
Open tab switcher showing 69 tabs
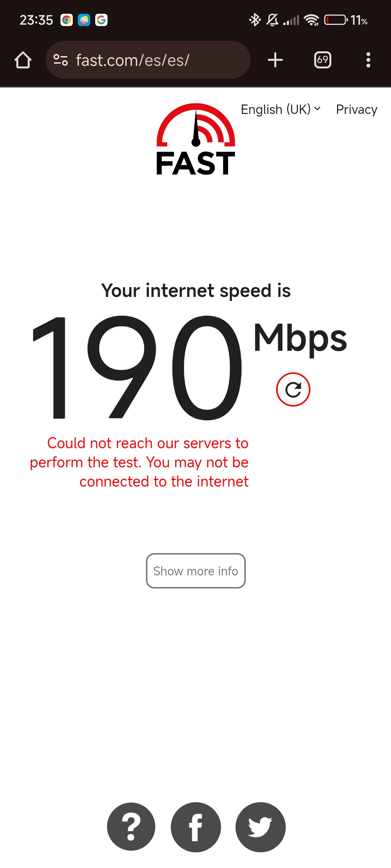pyautogui.click(x=323, y=60)
